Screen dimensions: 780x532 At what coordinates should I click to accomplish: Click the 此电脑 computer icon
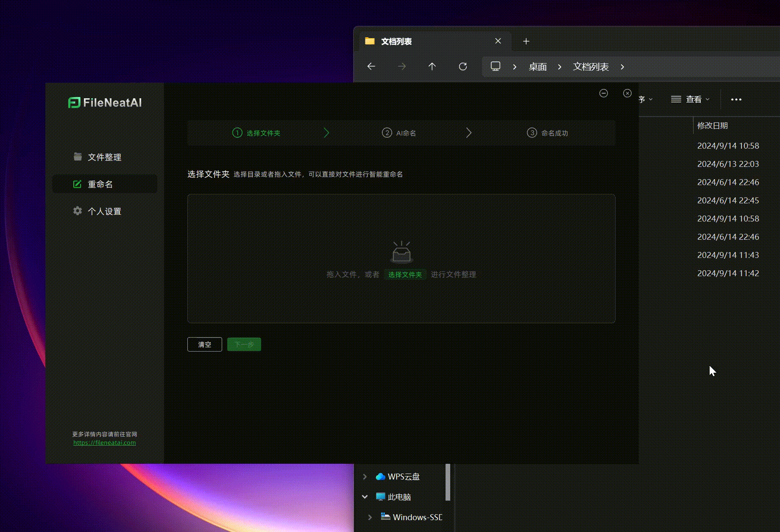(380, 496)
